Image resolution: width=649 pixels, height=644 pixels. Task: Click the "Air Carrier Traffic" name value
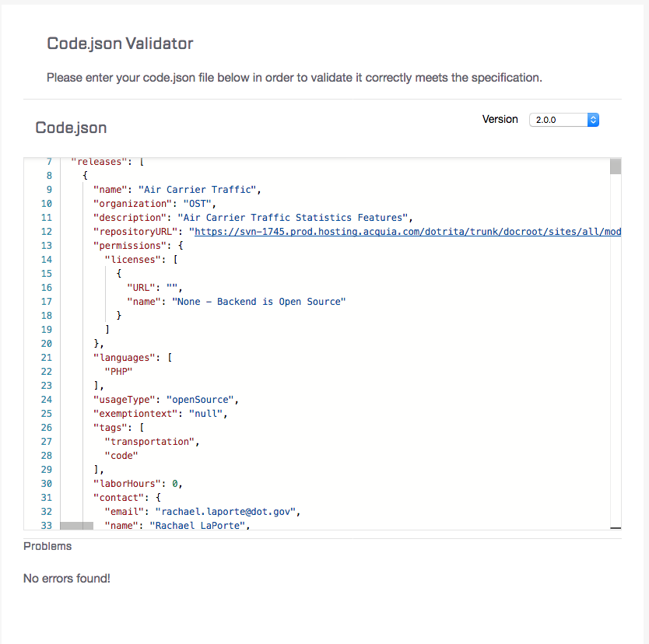[x=197, y=190]
